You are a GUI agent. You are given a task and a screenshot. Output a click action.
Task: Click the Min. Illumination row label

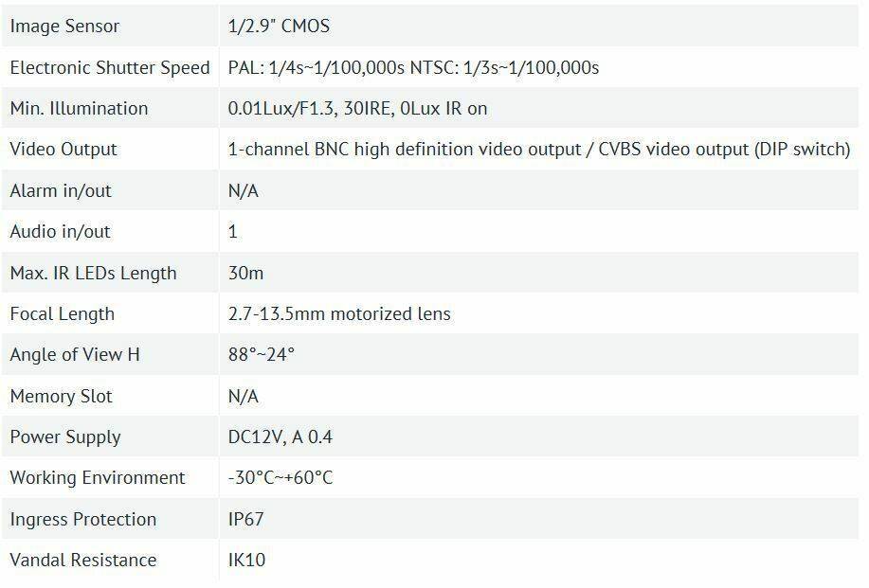[80, 109]
